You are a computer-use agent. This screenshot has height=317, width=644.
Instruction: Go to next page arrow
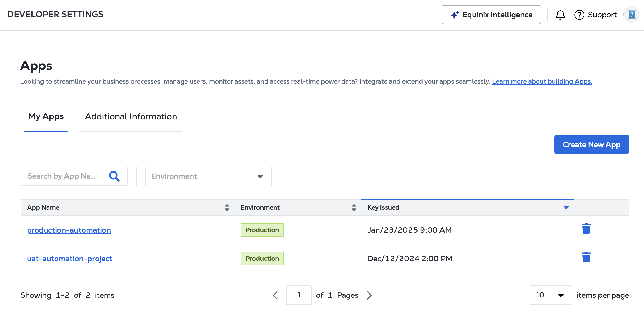(369, 295)
